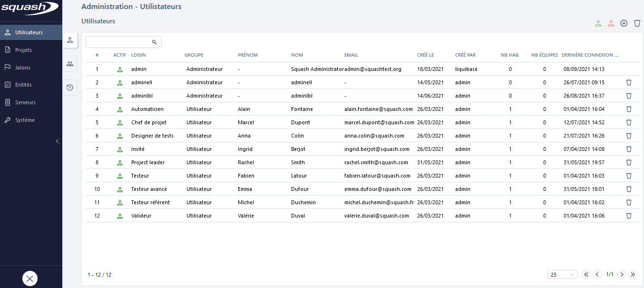
Task: Toggle active status of user admin
Action: (120, 69)
